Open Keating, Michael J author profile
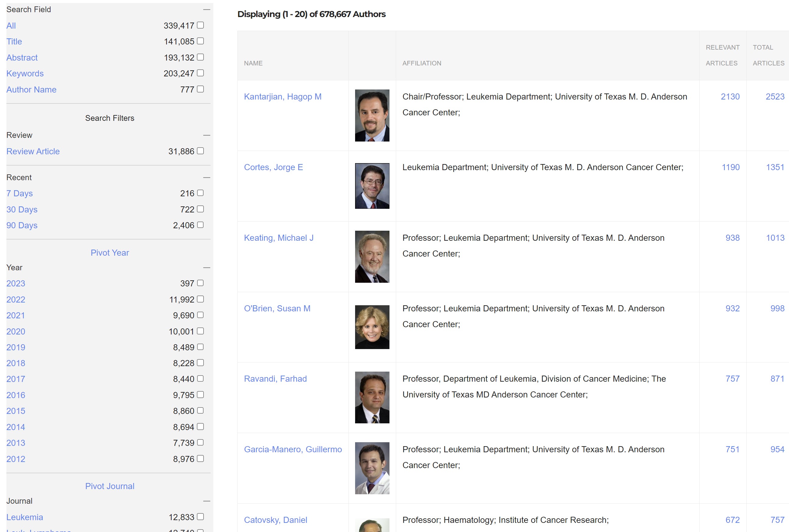789x532 pixels. 278,238
